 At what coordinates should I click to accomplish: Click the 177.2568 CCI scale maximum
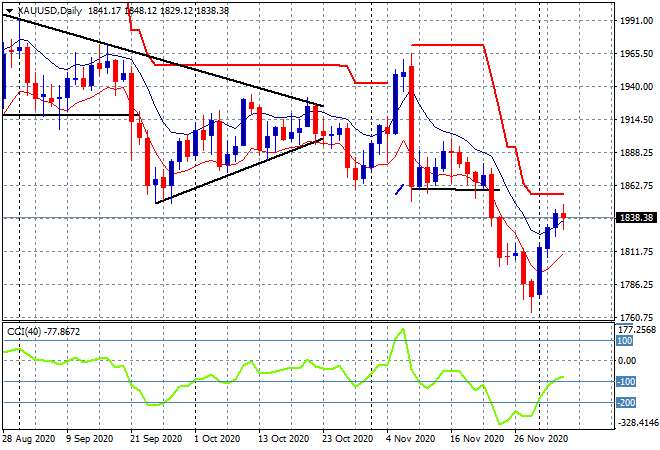(x=638, y=330)
